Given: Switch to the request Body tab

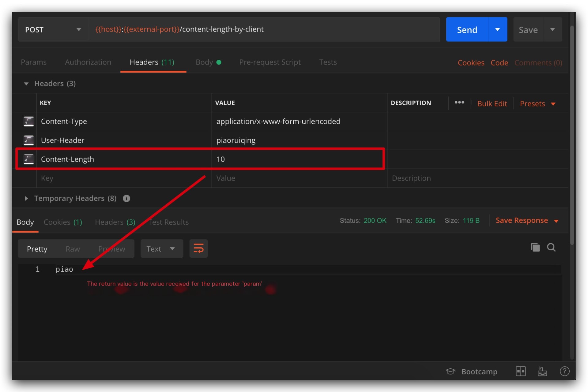Looking at the screenshot, I should click(208, 62).
